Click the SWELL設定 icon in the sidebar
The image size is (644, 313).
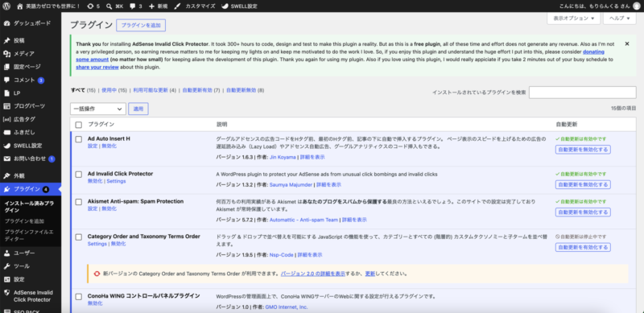tap(6, 146)
